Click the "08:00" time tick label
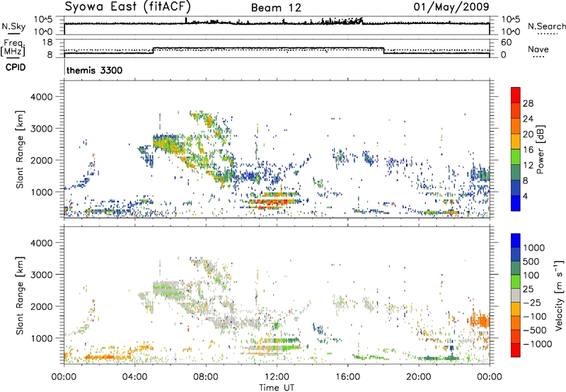The width and height of the screenshot is (566, 392). (x=206, y=377)
